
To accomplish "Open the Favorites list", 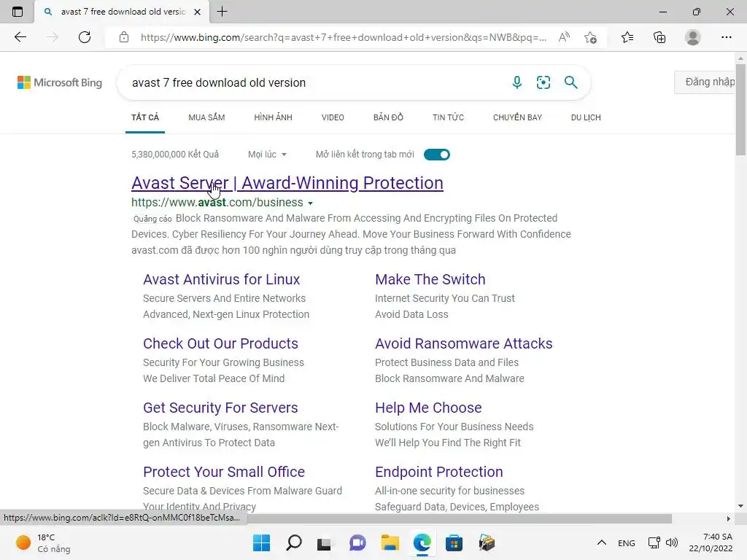I will click(x=627, y=37).
